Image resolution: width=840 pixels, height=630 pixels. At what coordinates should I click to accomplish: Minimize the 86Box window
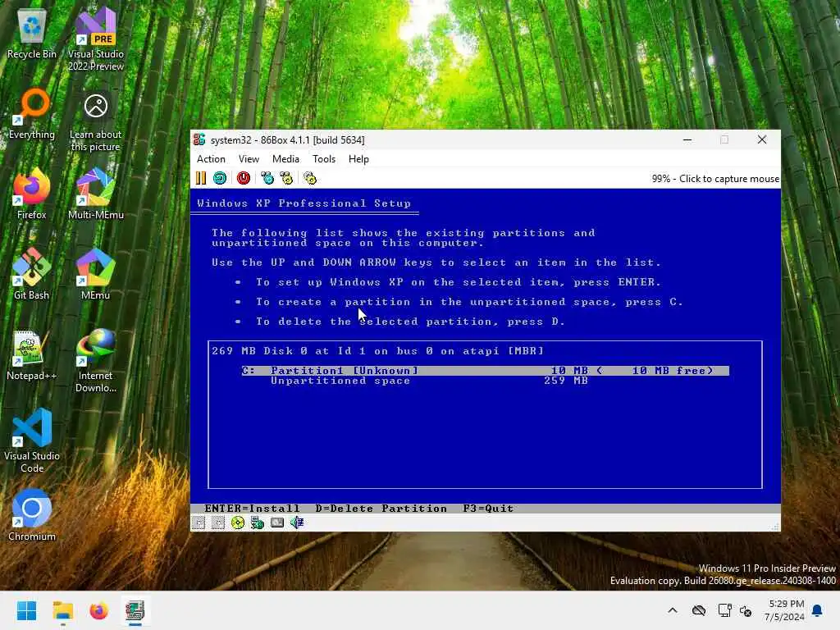pyautogui.click(x=687, y=139)
